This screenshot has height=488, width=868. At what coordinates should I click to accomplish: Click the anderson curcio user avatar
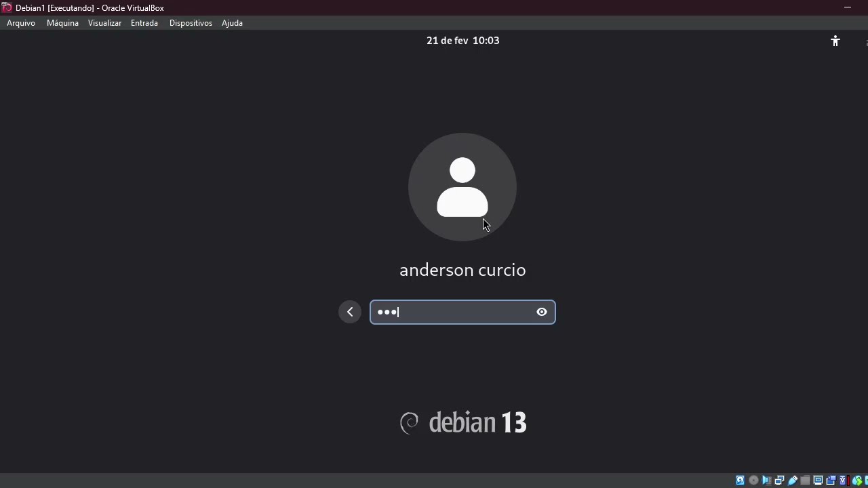tap(462, 187)
